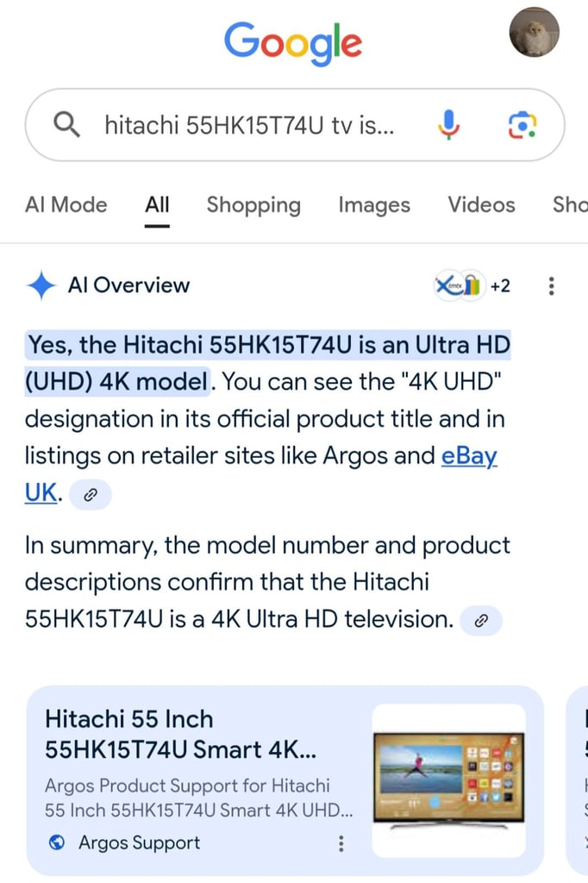
Task: Tap the 'AI Overview' heading text
Action: click(128, 285)
